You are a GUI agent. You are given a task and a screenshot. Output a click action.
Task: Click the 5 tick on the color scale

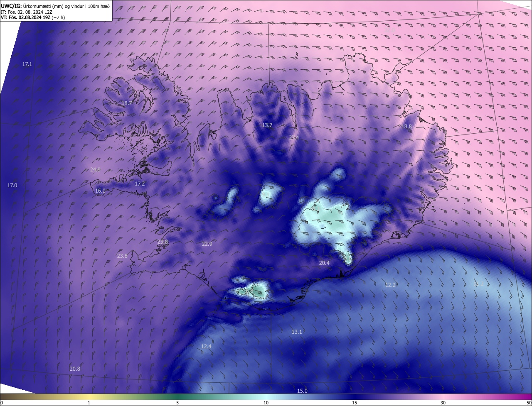(177, 403)
